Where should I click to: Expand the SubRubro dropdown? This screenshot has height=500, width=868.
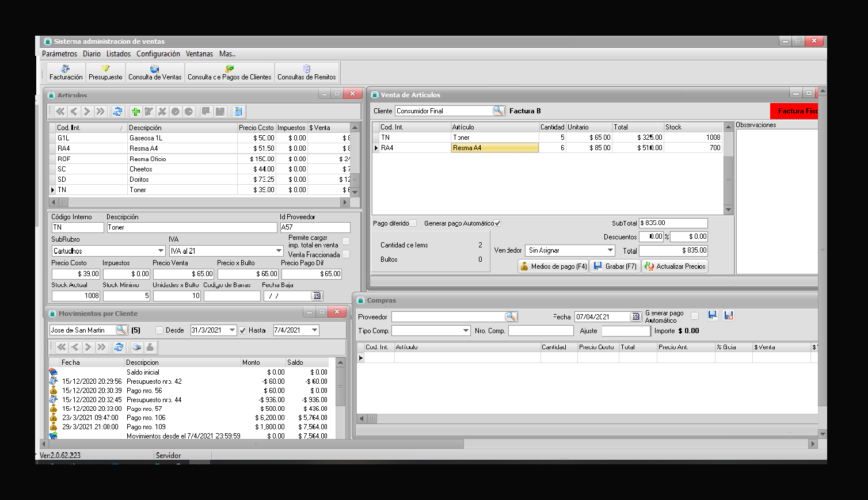pyautogui.click(x=161, y=251)
